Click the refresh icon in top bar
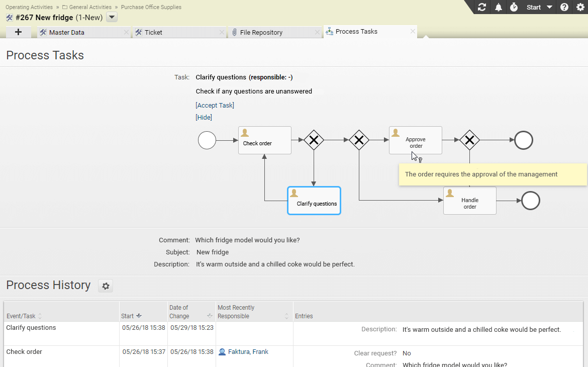The width and height of the screenshot is (588, 367). coord(482,7)
